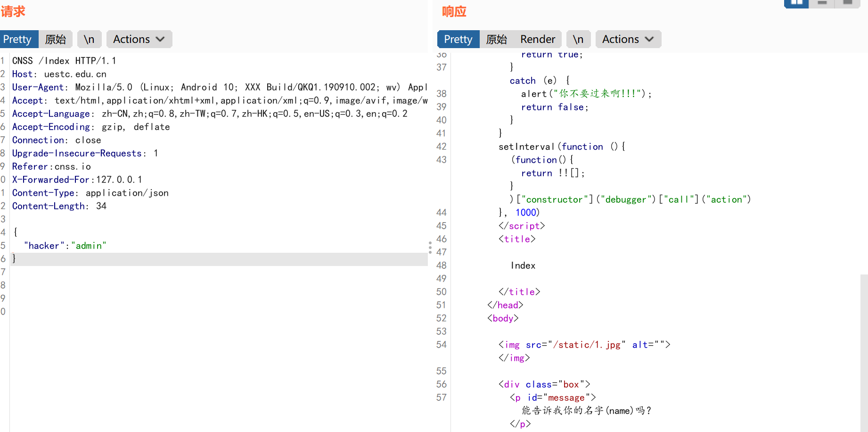Switch response panel to 原始 raw view

click(x=496, y=39)
